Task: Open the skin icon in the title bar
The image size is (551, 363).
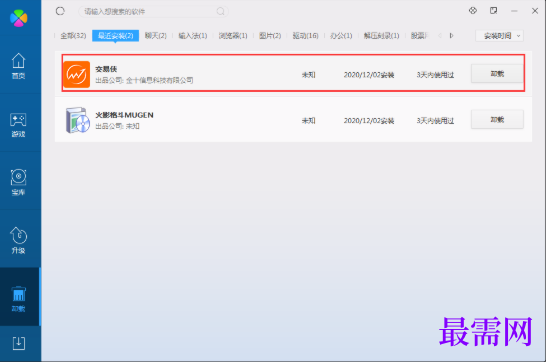Action: click(473, 11)
